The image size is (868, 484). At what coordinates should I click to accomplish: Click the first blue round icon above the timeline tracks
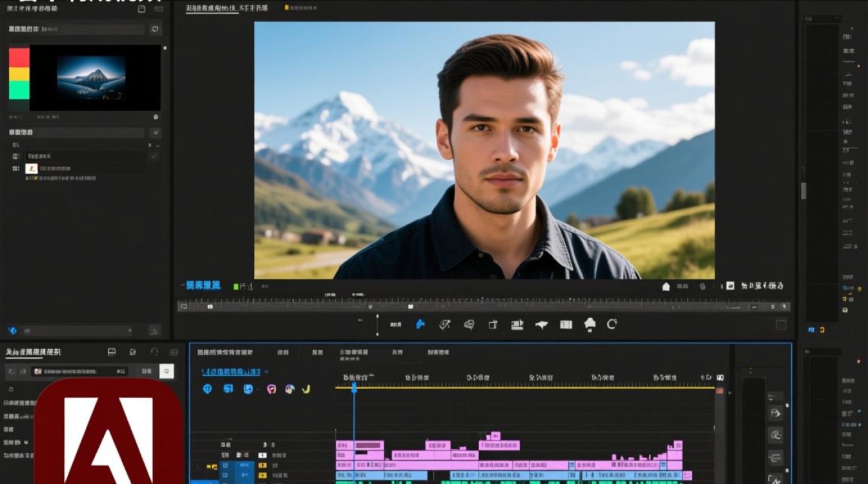207,389
